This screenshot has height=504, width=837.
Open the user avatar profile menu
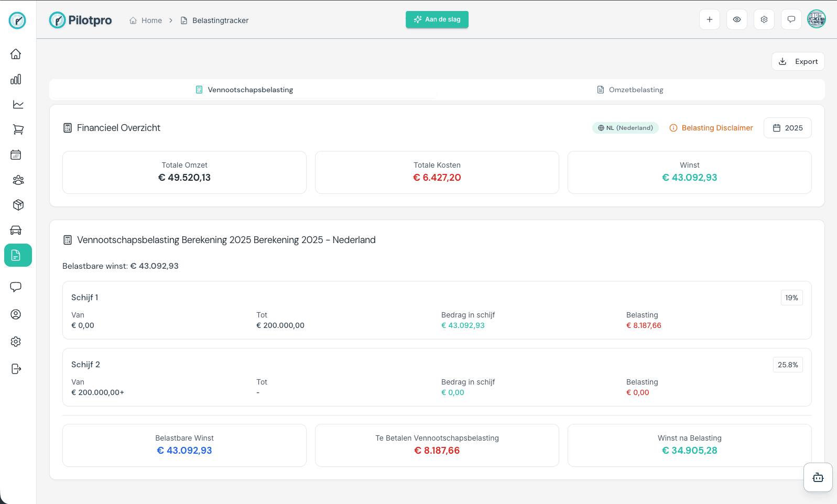click(x=816, y=19)
